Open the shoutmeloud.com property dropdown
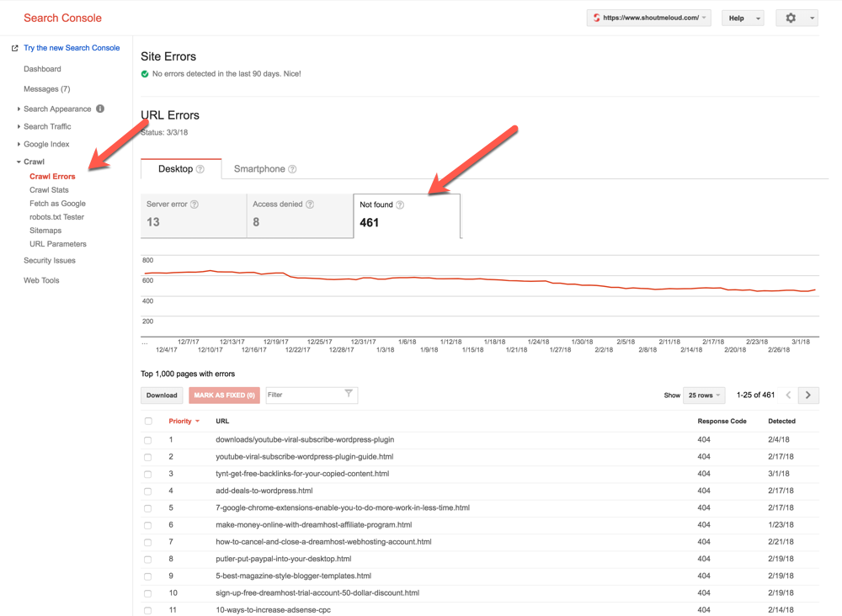842x616 pixels. [x=648, y=18]
